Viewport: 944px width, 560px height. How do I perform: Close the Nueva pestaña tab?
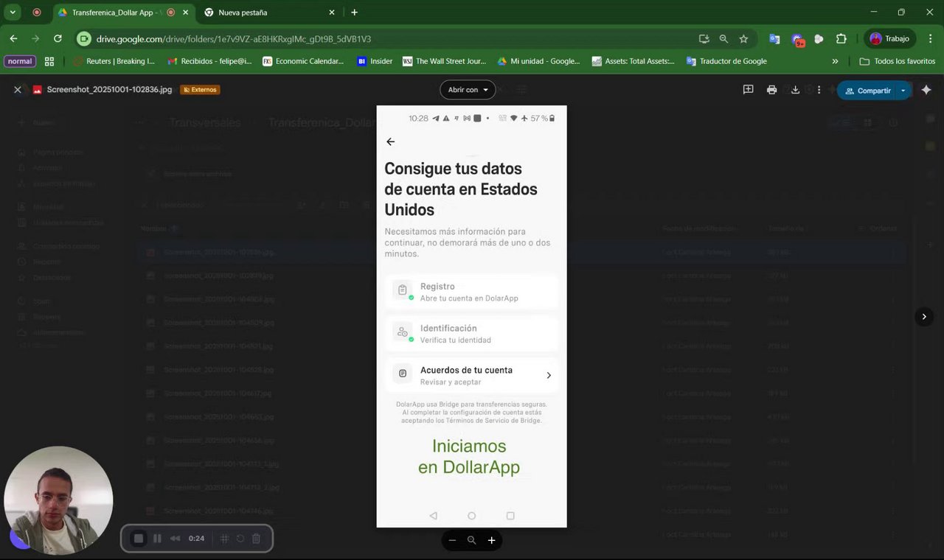coord(332,13)
